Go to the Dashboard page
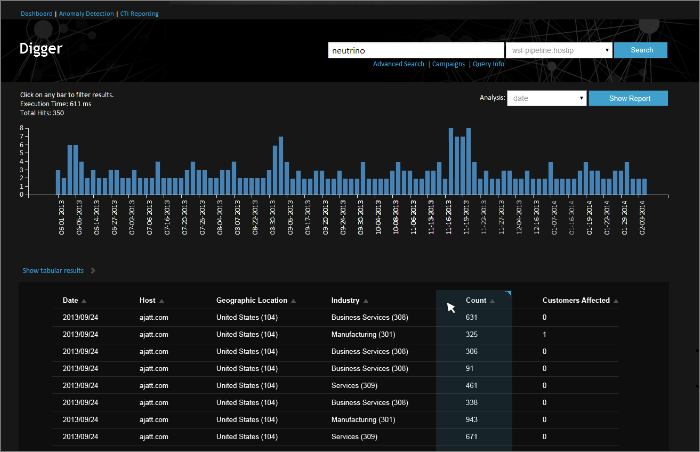 pos(37,14)
